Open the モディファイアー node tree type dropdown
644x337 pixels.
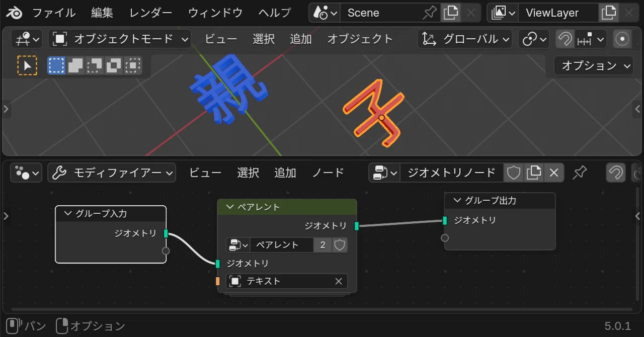pos(112,173)
